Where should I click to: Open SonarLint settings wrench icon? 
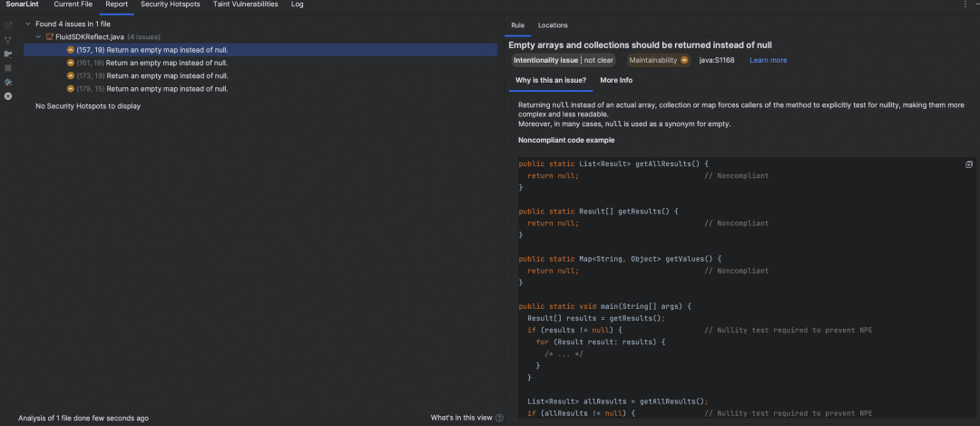pos(8,82)
